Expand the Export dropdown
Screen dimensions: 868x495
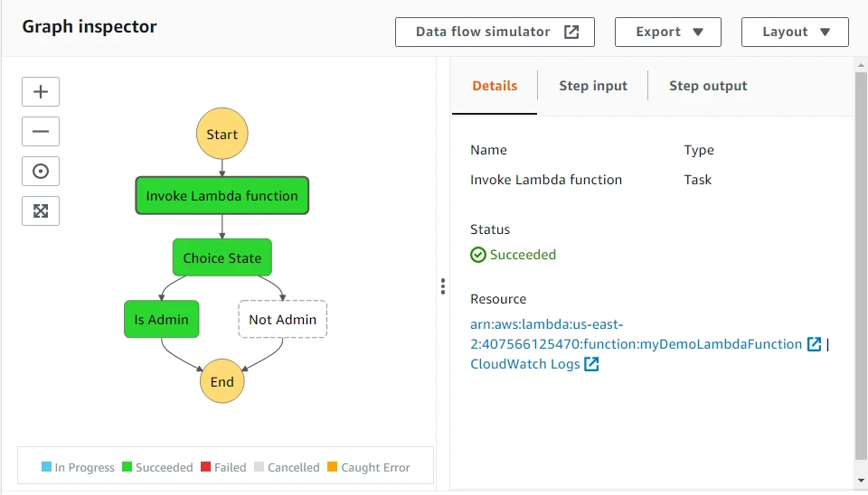667,32
